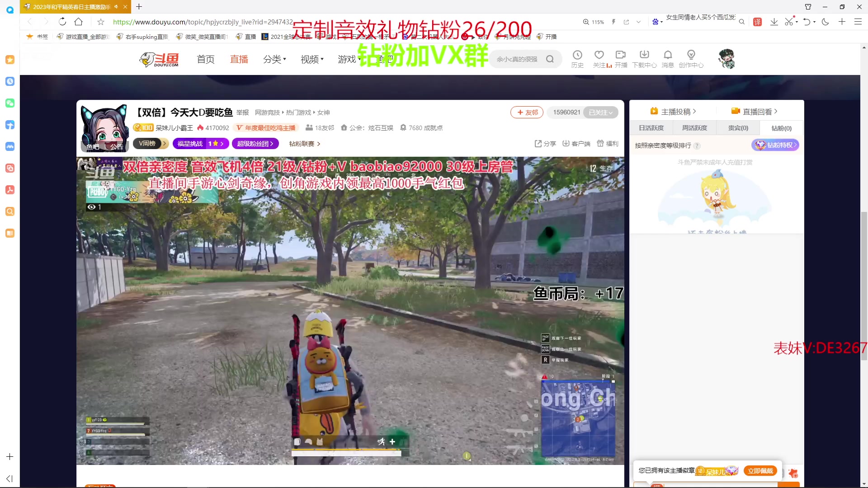The height and width of the screenshot is (488, 868).
Task: Expand the 分类 navigation dropdown
Action: click(275, 59)
